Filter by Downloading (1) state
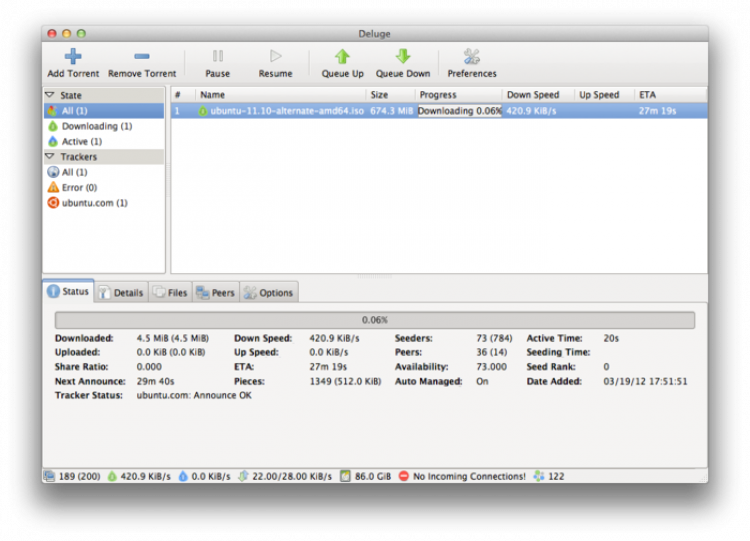The height and width of the screenshot is (541, 750). (x=104, y=126)
